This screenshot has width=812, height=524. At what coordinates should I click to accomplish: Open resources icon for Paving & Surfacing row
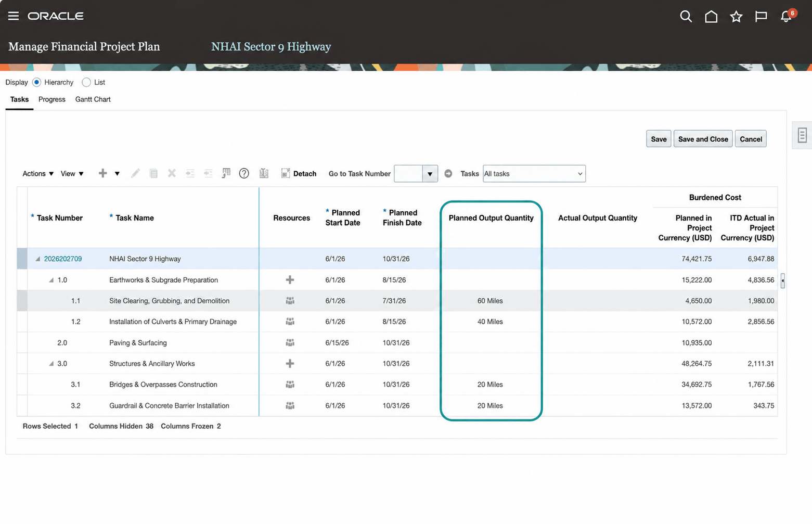tap(290, 343)
